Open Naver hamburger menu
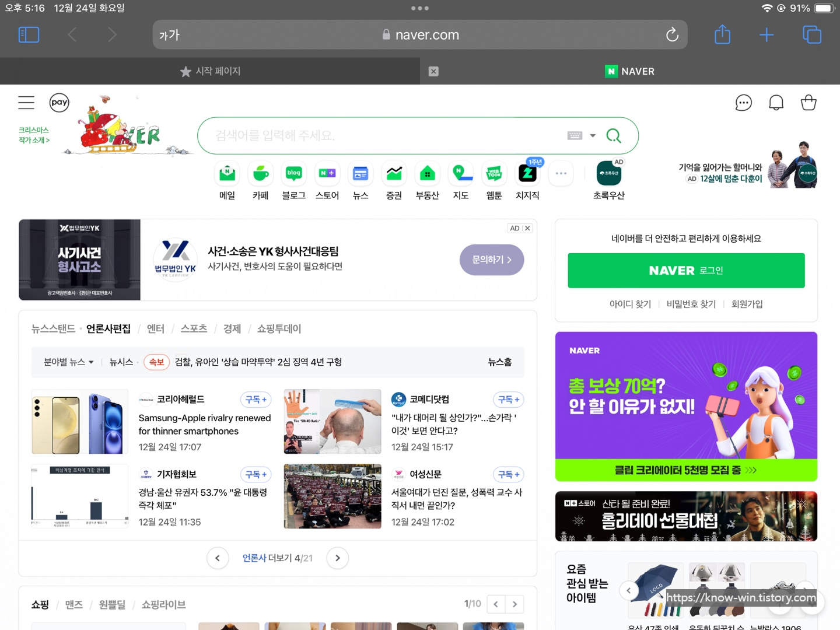 click(x=26, y=103)
